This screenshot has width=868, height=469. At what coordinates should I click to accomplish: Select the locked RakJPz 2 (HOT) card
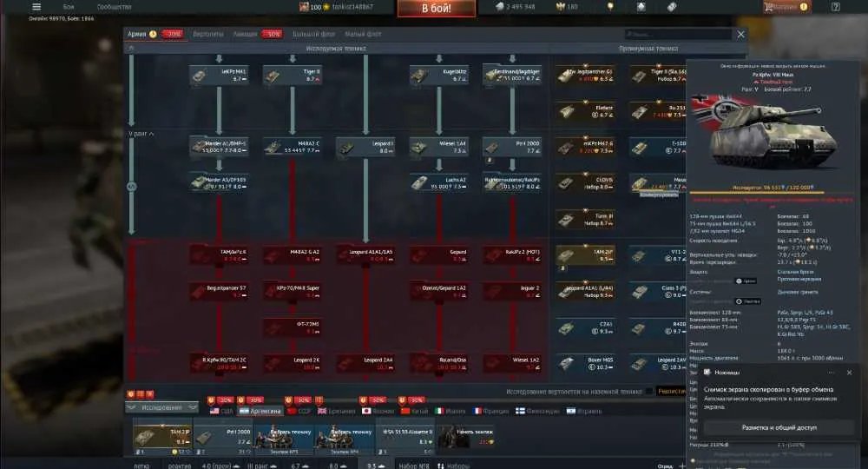click(513, 255)
